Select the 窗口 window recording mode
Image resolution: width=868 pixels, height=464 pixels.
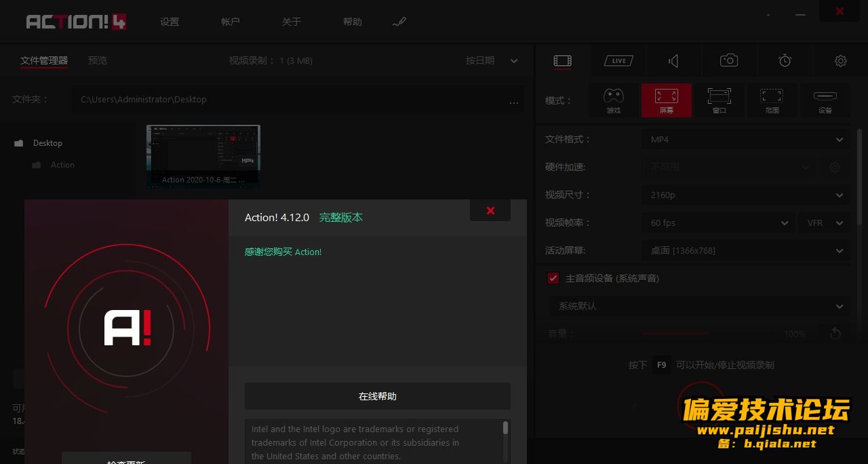[719, 100]
